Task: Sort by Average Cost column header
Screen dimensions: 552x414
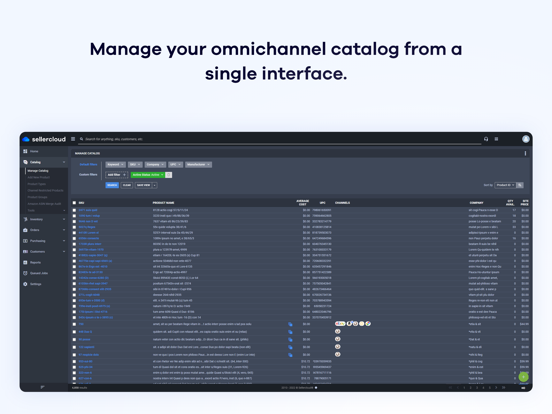Action: (x=302, y=202)
